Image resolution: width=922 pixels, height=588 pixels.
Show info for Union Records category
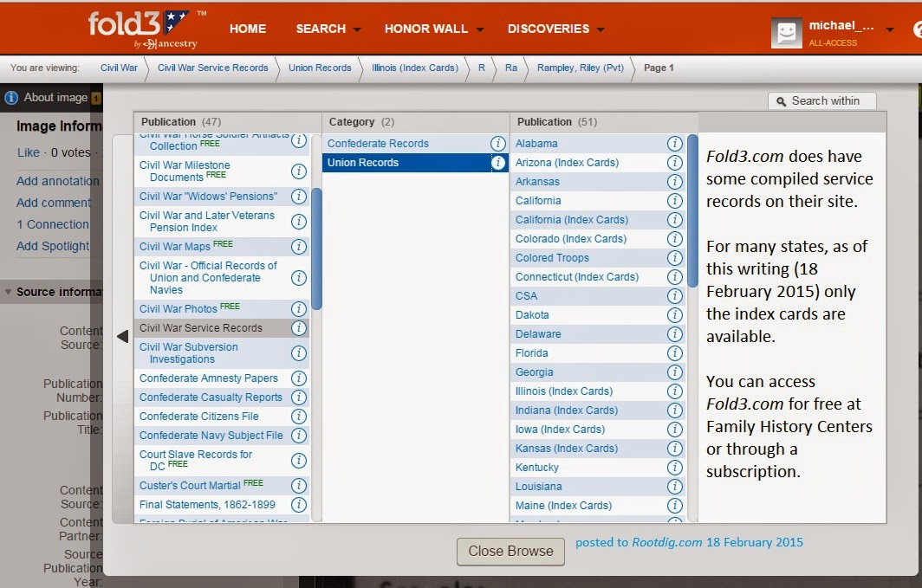[498, 163]
